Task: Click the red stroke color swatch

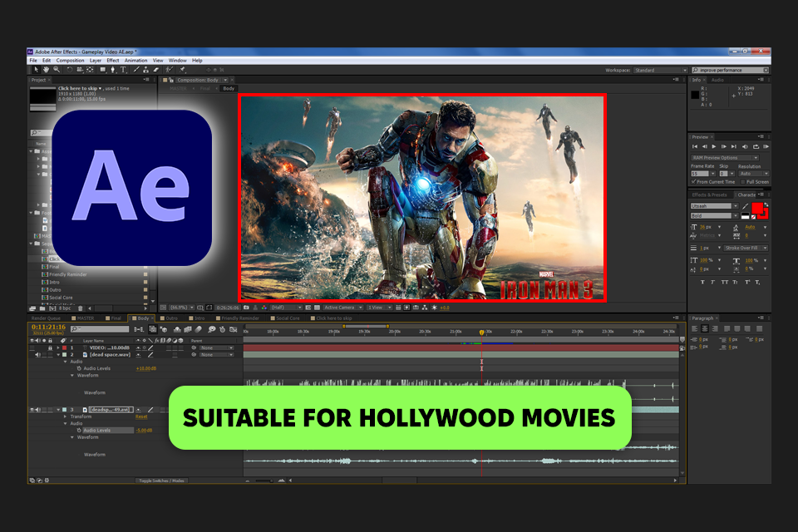Action: (x=765, y=214)
